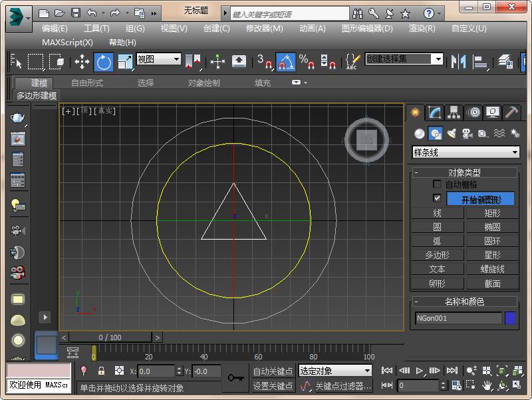
Task: Activate the Select and Rotate tool
Action: 104,62
